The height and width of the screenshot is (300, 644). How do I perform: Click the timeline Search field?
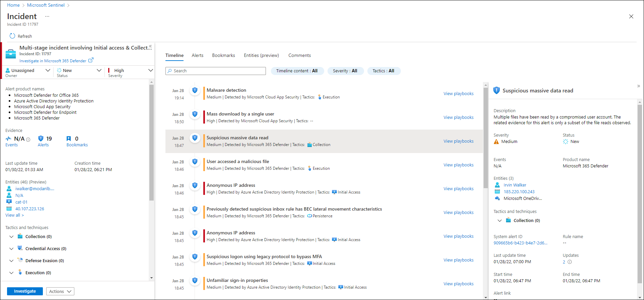tap(216, 71)
